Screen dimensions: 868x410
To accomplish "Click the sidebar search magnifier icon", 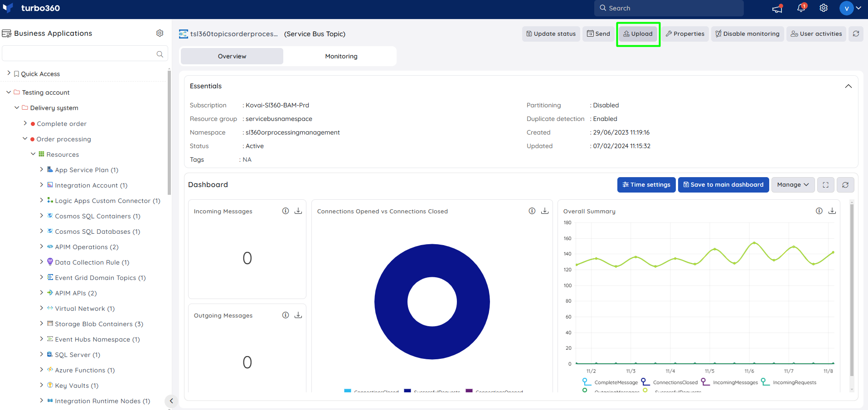I will point(160,54).
